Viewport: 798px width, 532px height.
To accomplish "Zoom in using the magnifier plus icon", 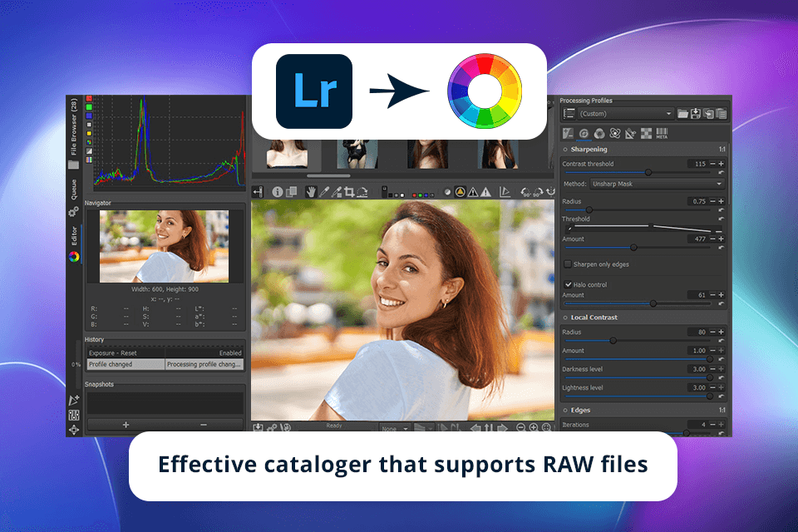I will click(534, 427).
